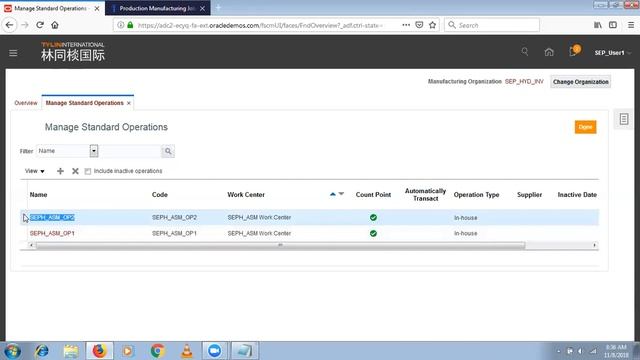Toggle Include inactive operations checkbox
The width and height of the screenshot is (640, 360).
[x=88, y=171]
